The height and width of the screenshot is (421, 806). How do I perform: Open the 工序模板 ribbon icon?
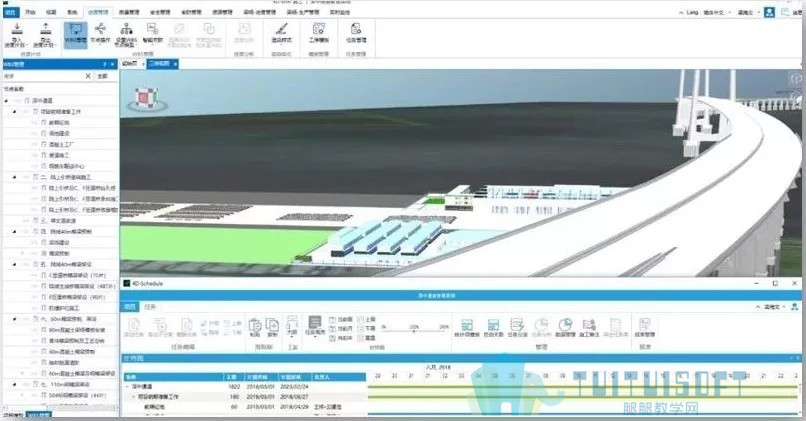[x=319, y=29]
